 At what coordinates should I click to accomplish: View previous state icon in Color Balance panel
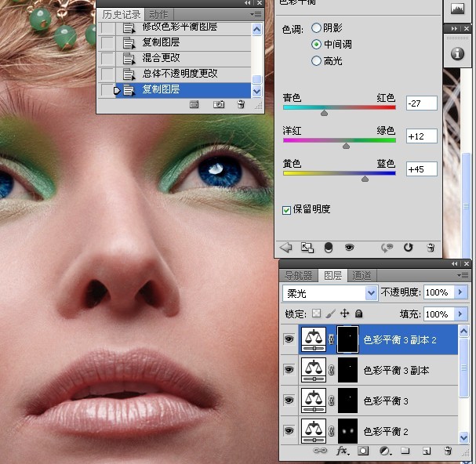click(x=387, y=248)
